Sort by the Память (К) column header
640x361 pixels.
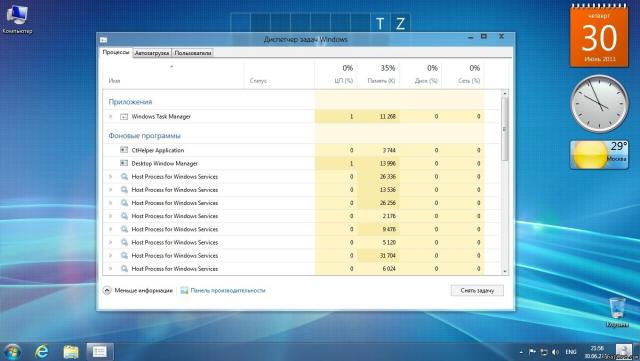coord(378,75)
